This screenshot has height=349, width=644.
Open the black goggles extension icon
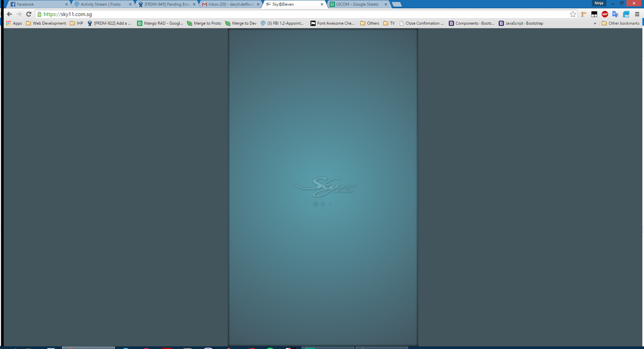coord(594,14)
